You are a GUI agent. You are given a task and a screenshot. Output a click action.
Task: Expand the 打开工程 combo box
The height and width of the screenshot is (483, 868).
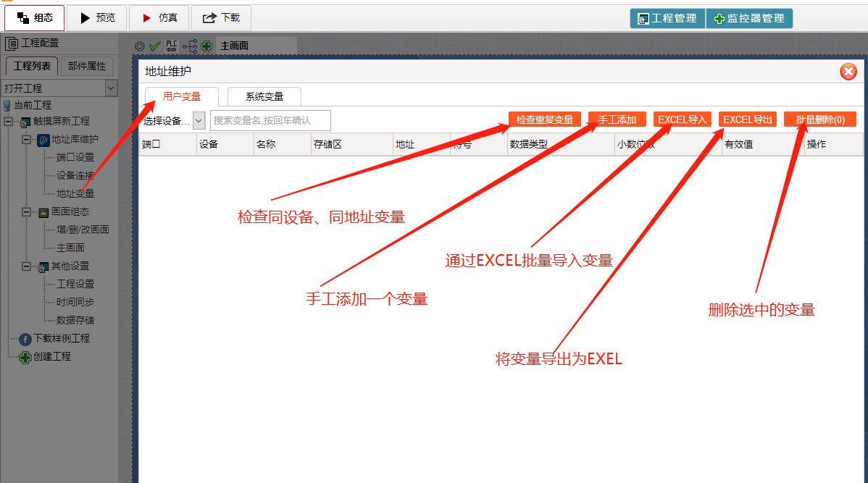111,88
